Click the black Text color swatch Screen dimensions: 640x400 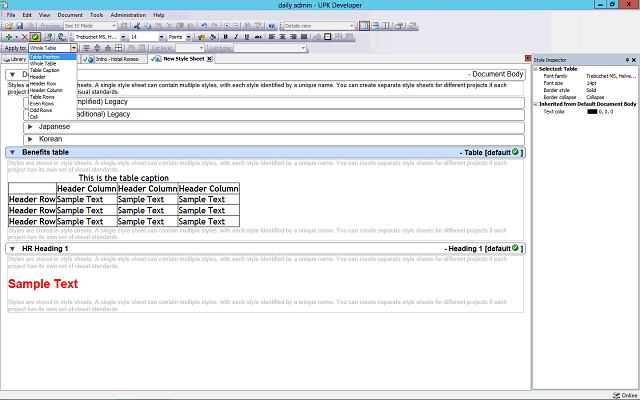coord(593,112)
